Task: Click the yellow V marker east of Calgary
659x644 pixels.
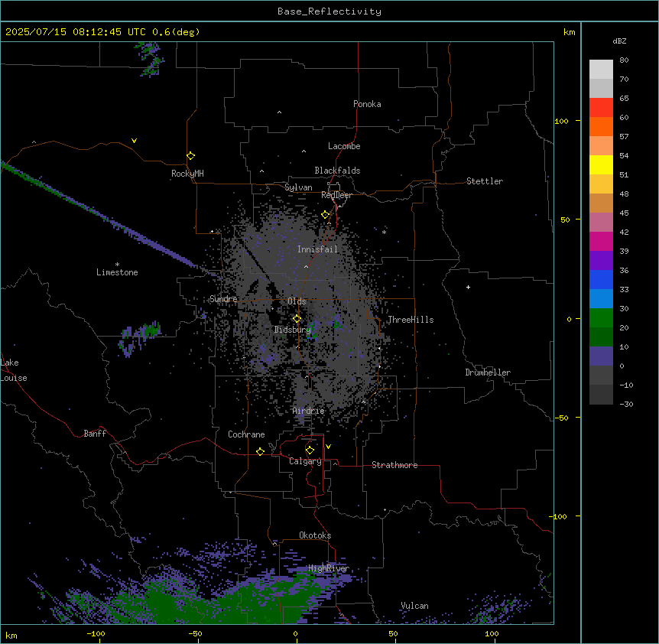Action: point(328,447)
